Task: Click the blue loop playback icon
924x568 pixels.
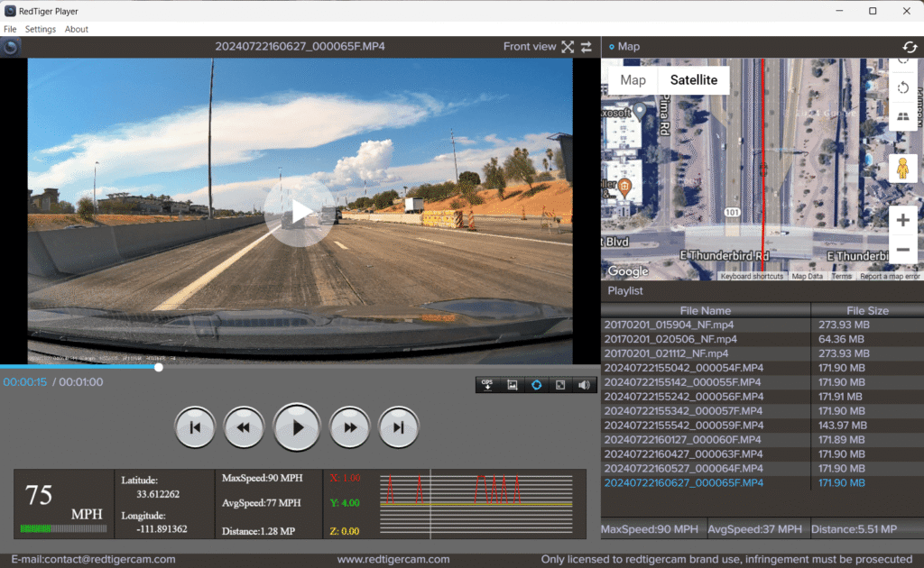Action: [536, 385]
